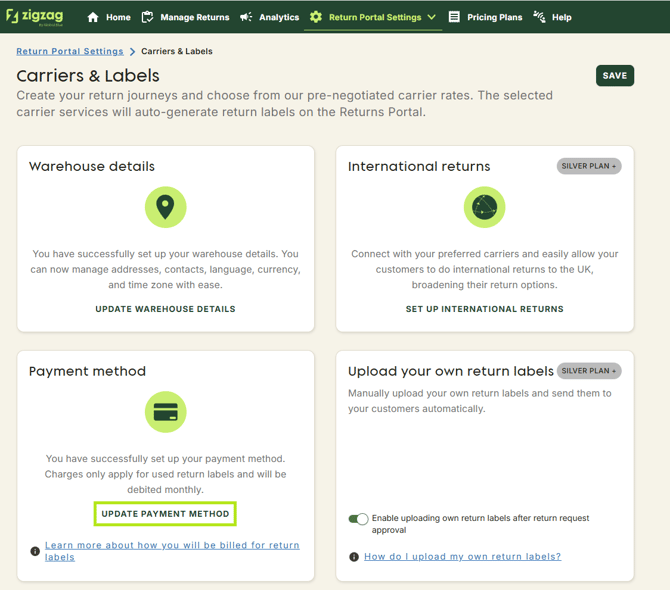Open the Manage Returns menu
Screen dimensions: 670x590
click(185, 17)
